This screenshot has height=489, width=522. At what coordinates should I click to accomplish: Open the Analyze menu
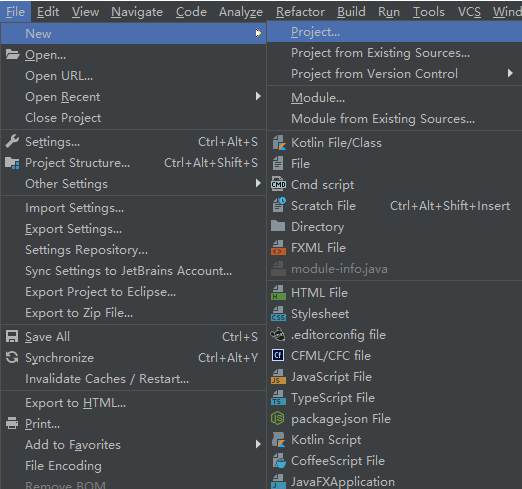(241, 12)
